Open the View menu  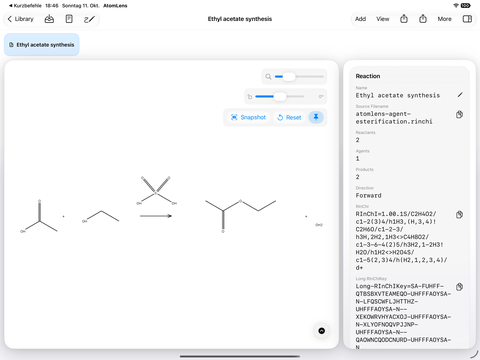(x=383, y=19)
